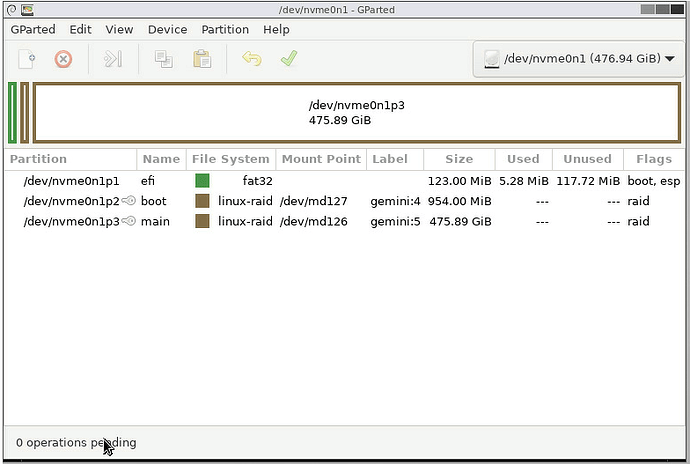
Task: Open the Edit menu
Action: tap(81, 29)
